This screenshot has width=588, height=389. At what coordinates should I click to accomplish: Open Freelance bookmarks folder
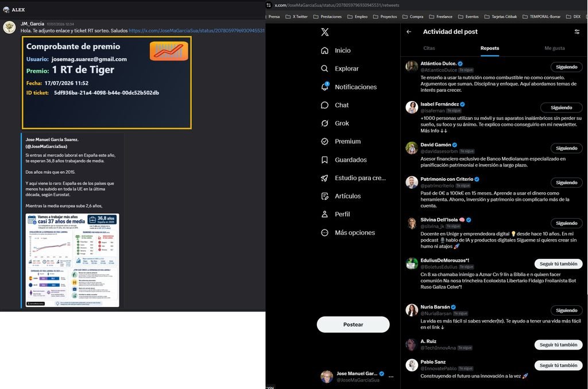point(440,17)
